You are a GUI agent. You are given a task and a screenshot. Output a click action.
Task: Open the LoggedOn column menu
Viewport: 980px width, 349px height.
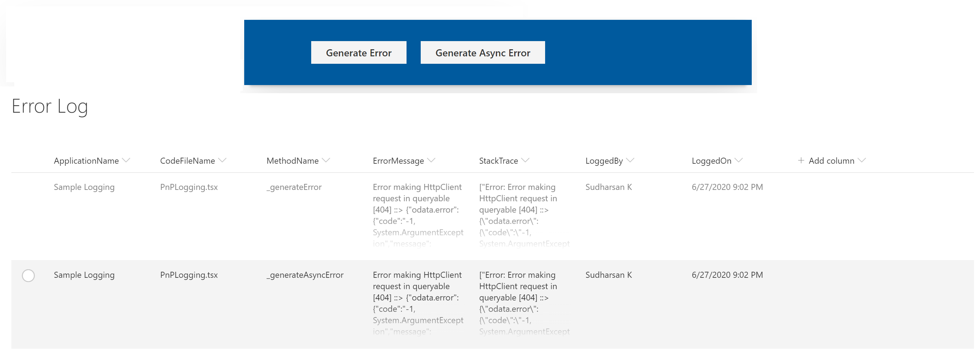click(738, 160)
